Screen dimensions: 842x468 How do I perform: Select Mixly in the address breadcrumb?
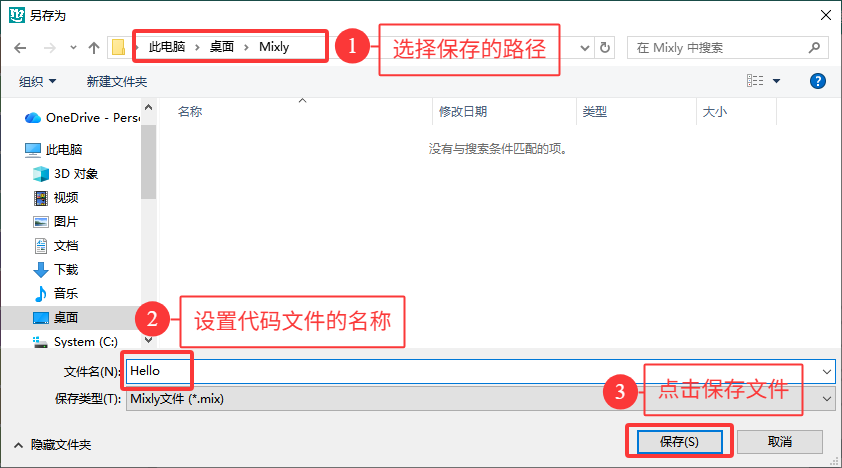pyautogui.click(x=274, y=47)
